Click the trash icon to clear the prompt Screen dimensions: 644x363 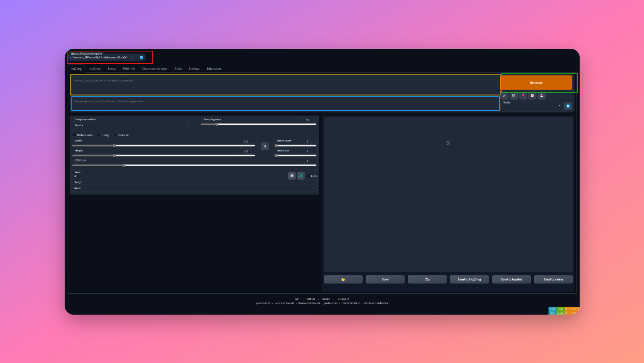tap(514, 96)
